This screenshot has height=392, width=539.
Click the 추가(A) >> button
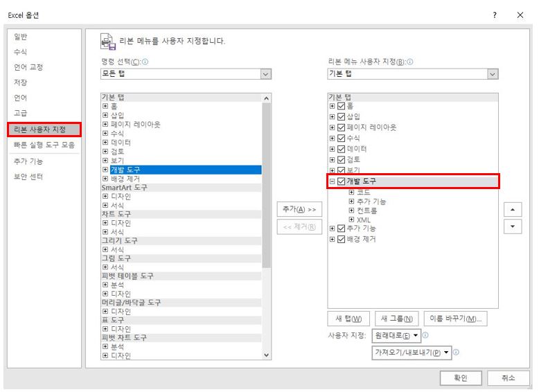click(299, 209)
